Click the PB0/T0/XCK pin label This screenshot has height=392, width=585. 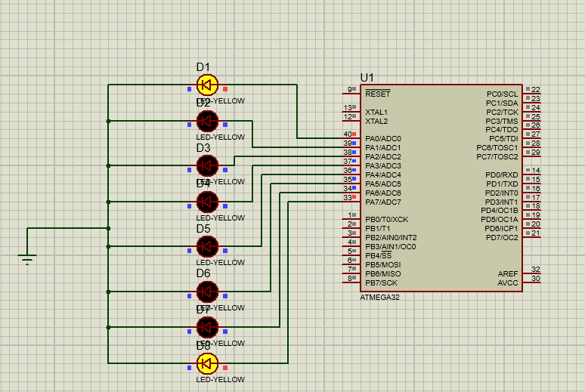386,220
